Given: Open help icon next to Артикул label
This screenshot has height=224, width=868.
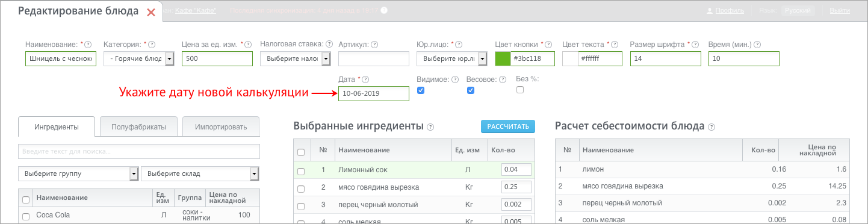Looking at the screenshot, I should pyautogui.click(x=374, y=45).
